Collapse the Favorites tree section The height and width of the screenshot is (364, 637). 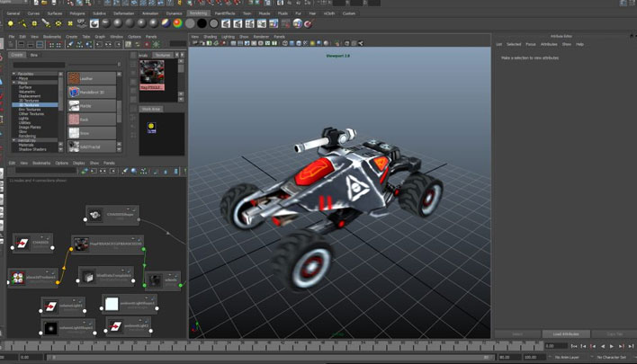(14, 74)
